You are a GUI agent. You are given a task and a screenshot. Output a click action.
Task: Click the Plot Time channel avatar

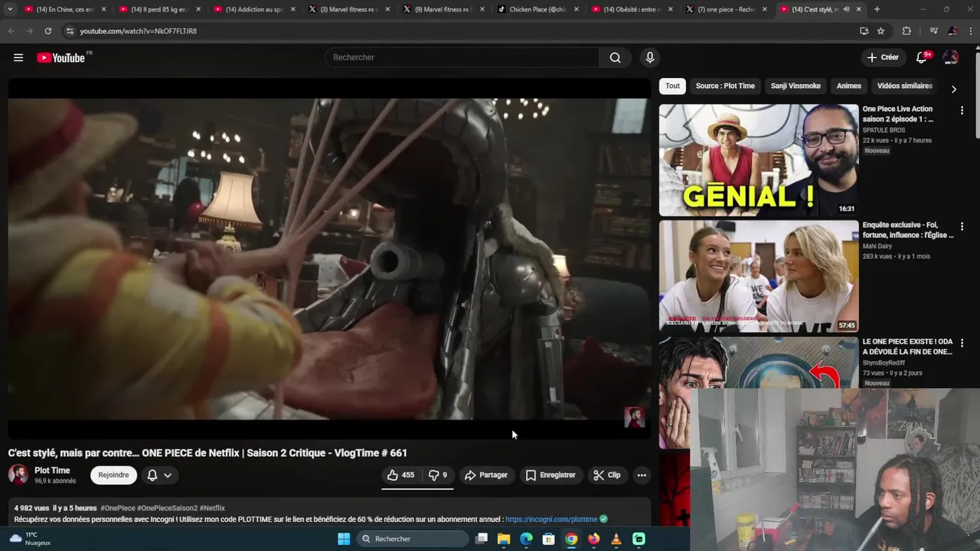[x=18, y=474]
